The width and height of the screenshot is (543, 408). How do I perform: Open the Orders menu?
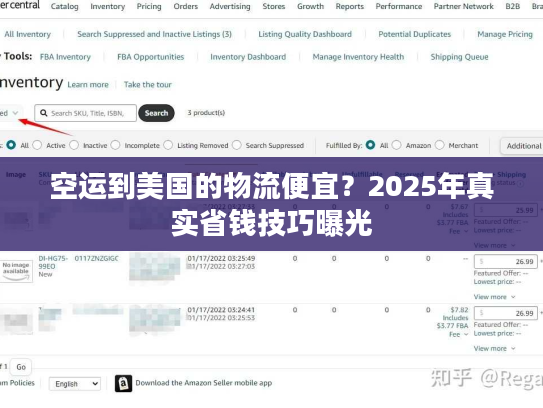point(186,7)
